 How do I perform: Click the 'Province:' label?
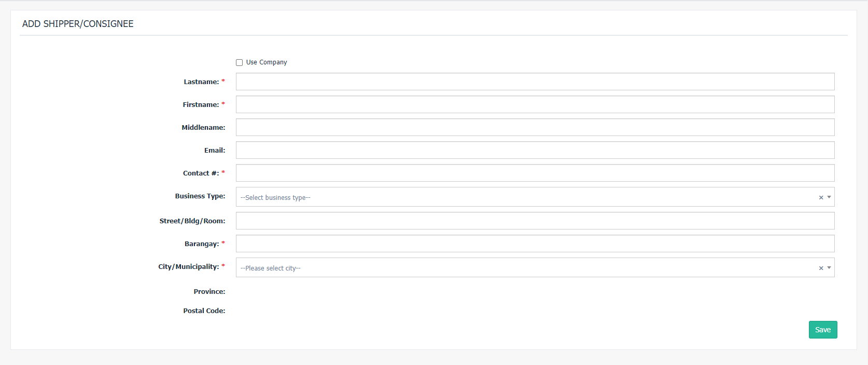[x=209, y=292]
